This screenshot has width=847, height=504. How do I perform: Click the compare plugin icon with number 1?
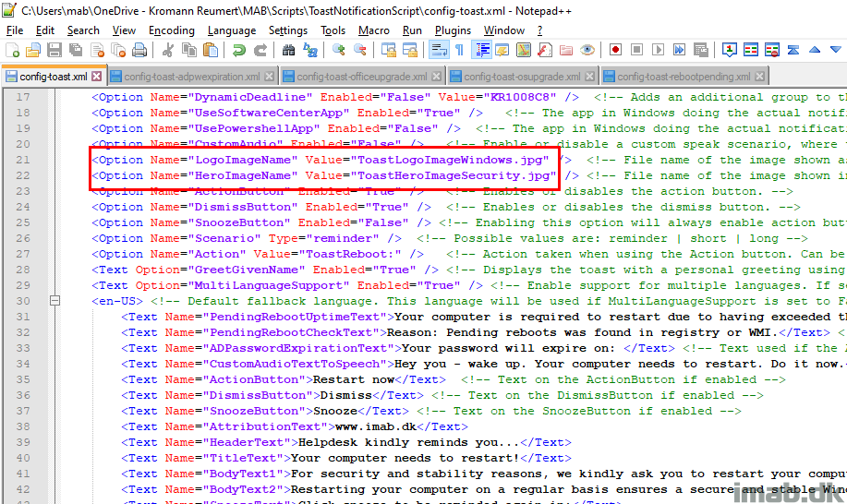click(730, 50)
